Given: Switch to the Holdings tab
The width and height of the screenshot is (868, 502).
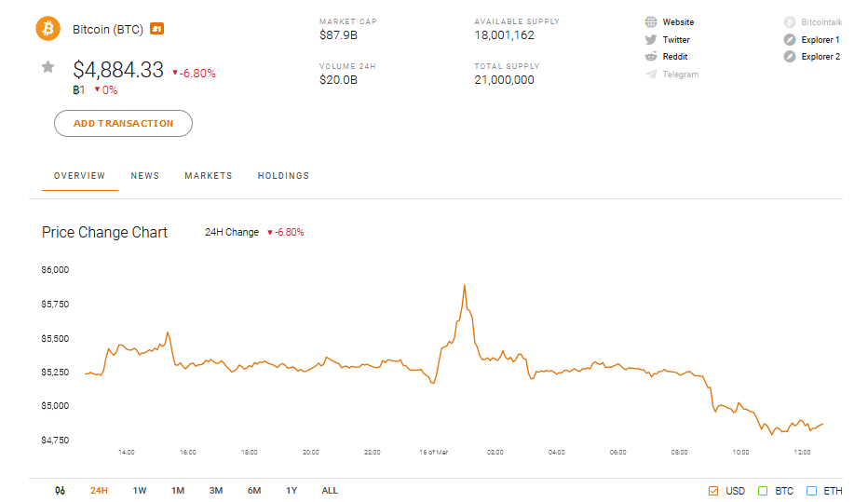Looking at the screenshot, I should tap(283, 176).
